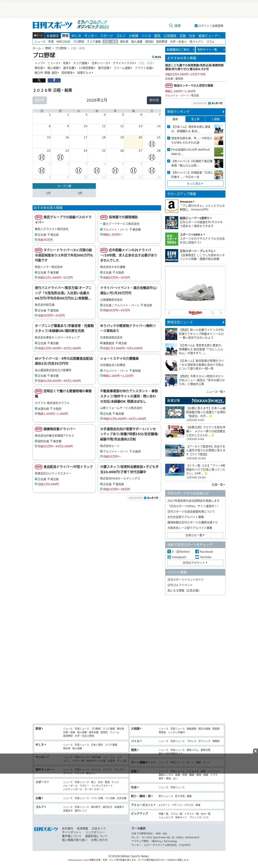Click thumbnail for ranking item 3 Netflix
This screenshot has height=868, width=258.
[x=219, y=152]
